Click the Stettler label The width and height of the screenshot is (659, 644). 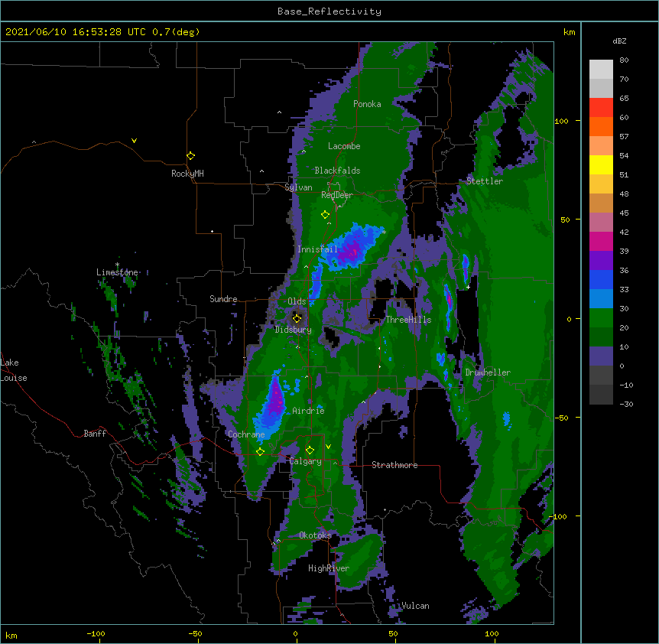pos(485,181)
